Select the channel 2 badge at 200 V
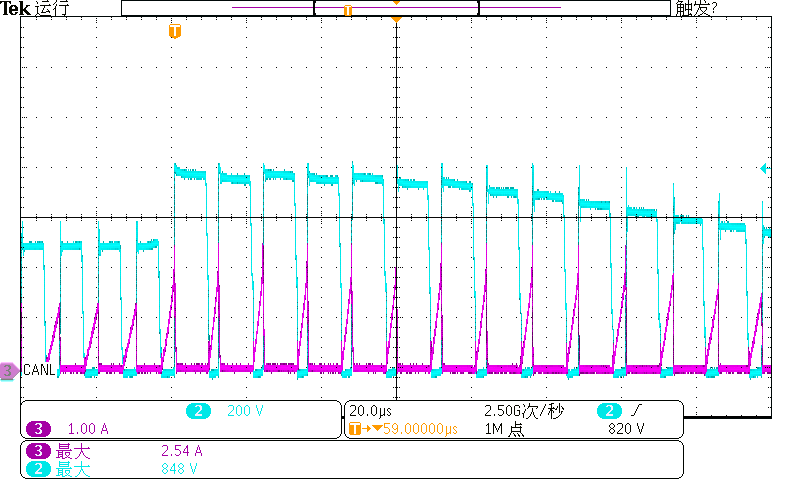 point(199,411)
